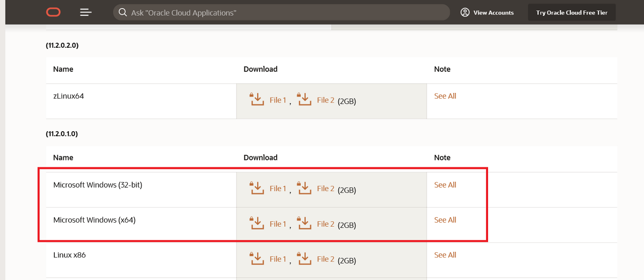The height and width of the screenshot is (280, 644).
Task: Click Windows (x64) File 2 download icon
Action: [304, 223]
